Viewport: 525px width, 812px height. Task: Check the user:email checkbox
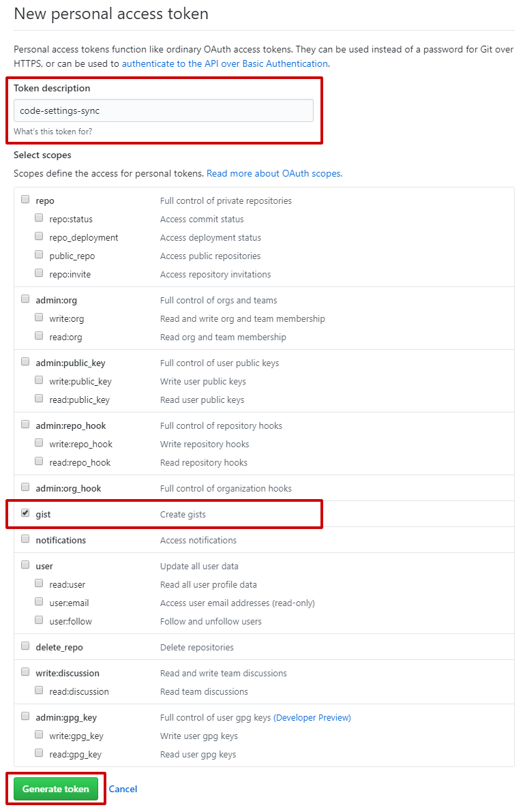tap(39, 602)
